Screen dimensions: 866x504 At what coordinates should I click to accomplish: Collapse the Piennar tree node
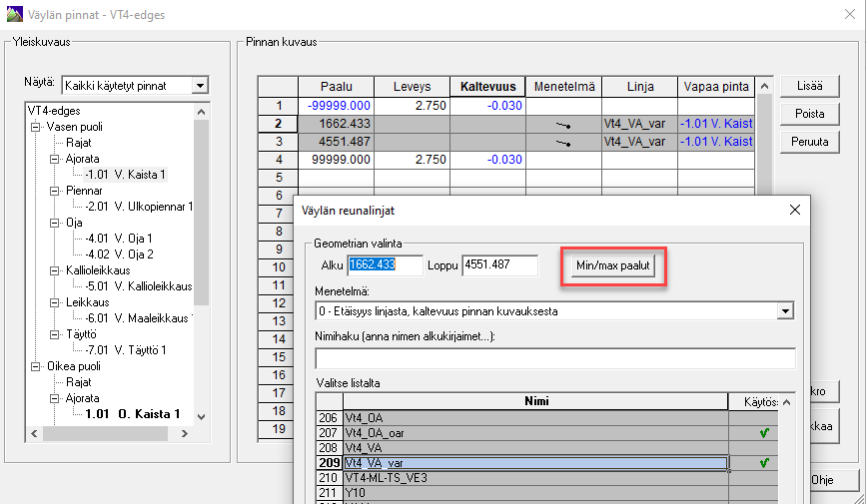[x=54, y=191]
